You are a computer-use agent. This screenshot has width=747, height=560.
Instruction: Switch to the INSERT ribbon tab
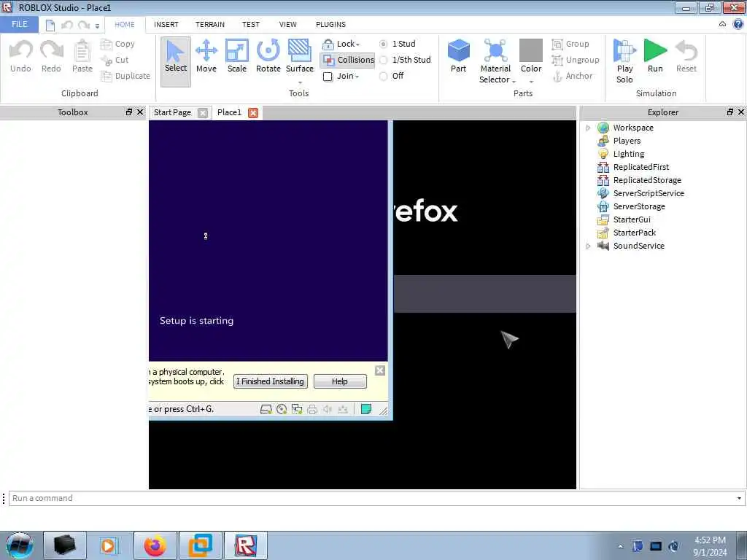coord(166,24)
